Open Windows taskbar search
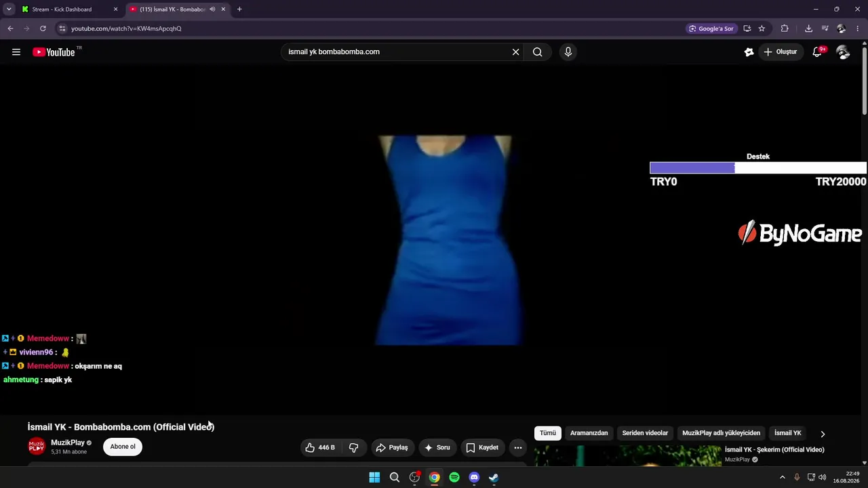 tap(395, 478)
